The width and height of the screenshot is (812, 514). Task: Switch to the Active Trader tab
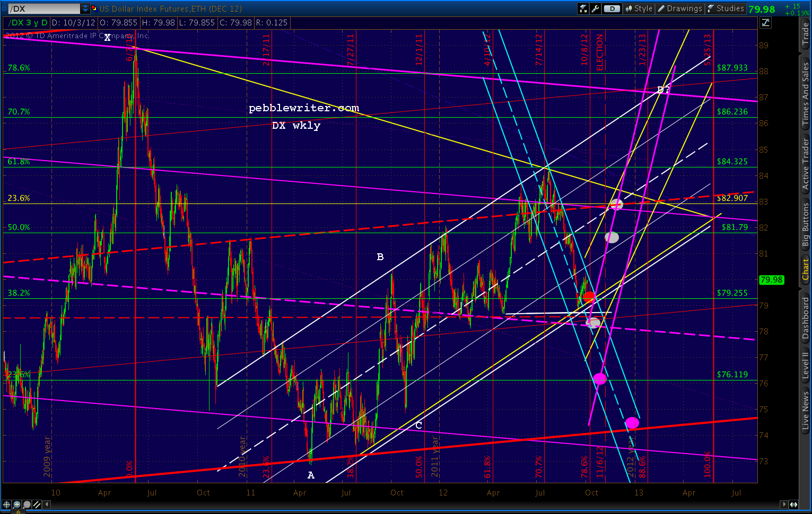click(x=806, y=163)
